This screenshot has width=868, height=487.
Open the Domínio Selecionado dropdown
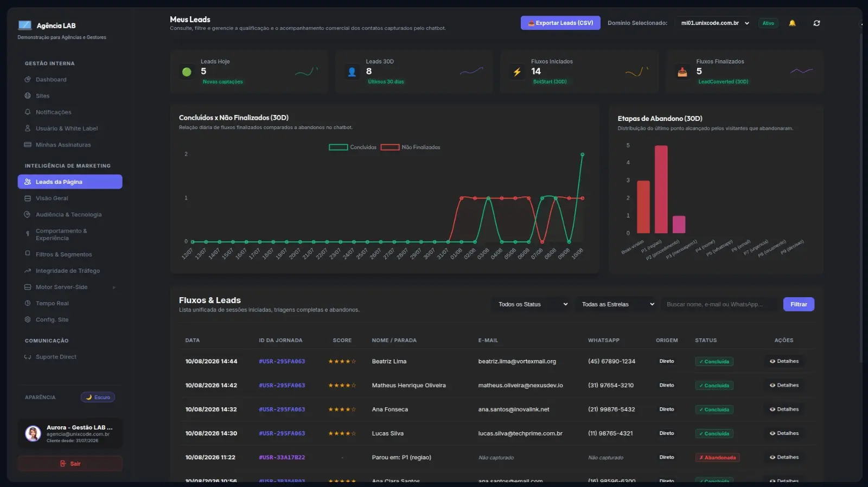click(x=715, y=23)
